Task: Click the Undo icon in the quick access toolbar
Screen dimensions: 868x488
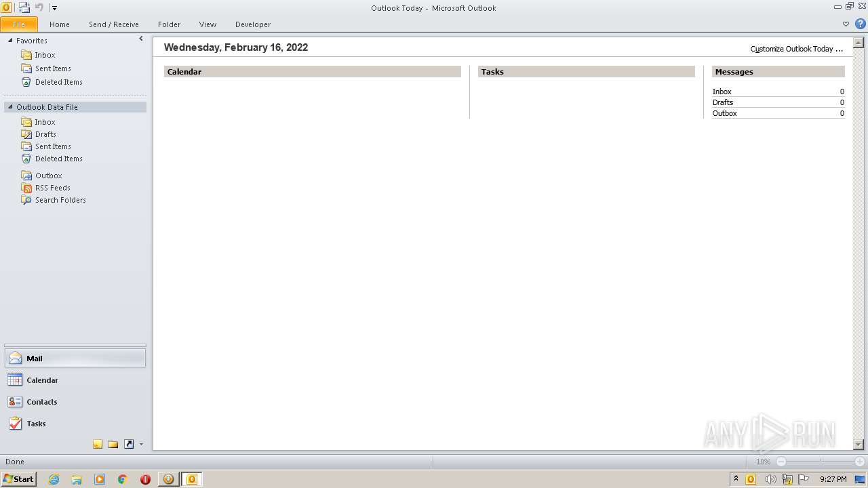Action: (39, 7)
